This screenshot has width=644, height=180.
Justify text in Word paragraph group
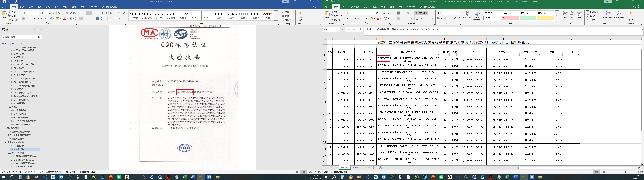[x=93, y=18]
